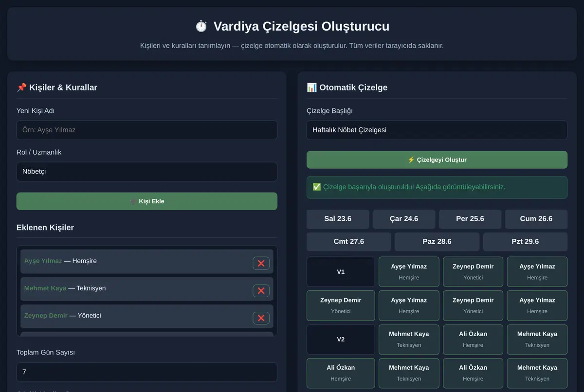Image resolution: width=584 pixels, height=392 pixels.
Task: Click Ayşe Yılmaz name in Eklenen Kişiler list
Action: coord(43,261)
